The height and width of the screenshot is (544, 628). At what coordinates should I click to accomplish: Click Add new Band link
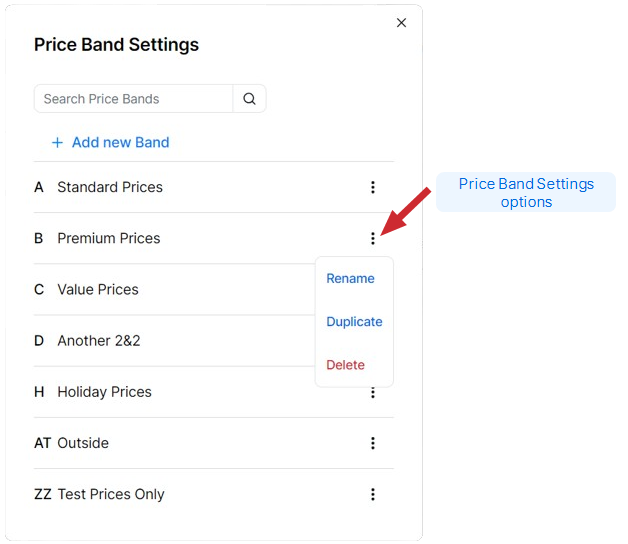click(120, 143)
